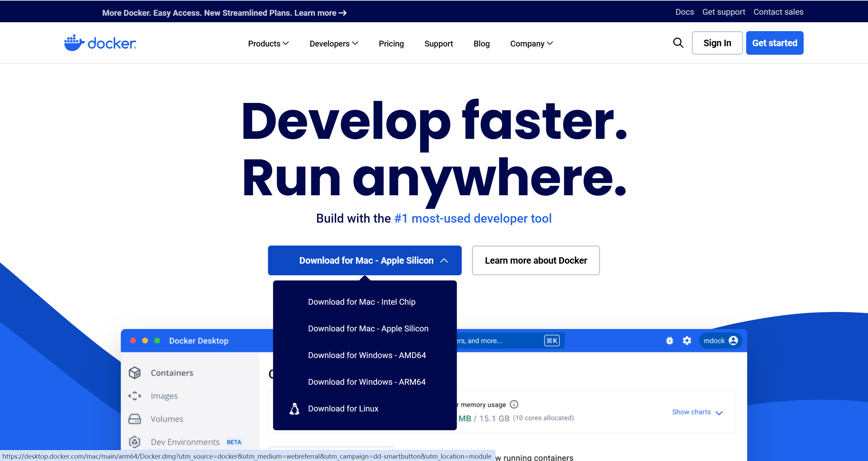Click the Volumes drive icon

click(x=135, y=419)
